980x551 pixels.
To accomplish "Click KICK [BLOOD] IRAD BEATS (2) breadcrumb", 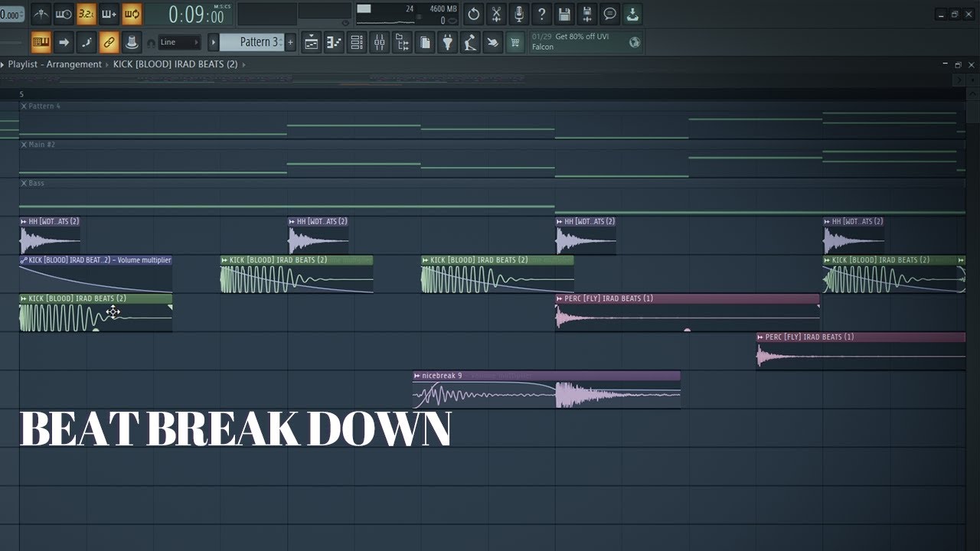I will tap(175, 64).
